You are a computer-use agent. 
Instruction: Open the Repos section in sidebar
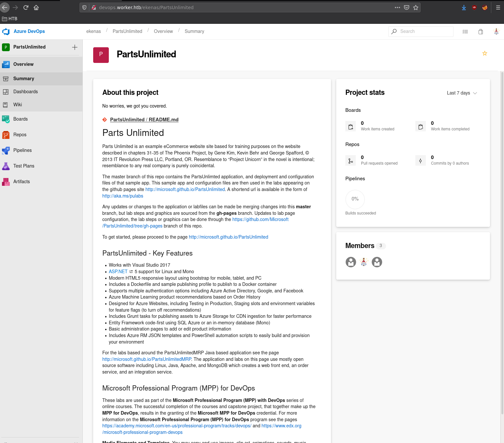41,135
